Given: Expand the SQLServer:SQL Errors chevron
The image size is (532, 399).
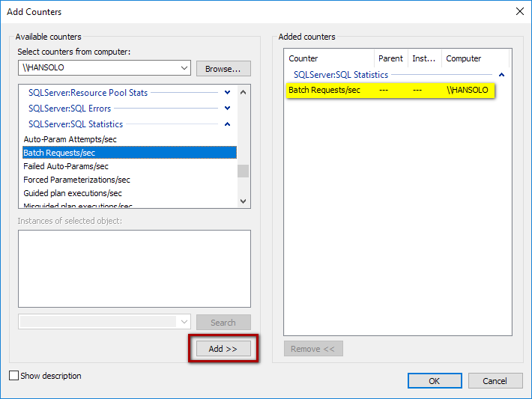Looking at the screenshot, I should click(228, 109).
